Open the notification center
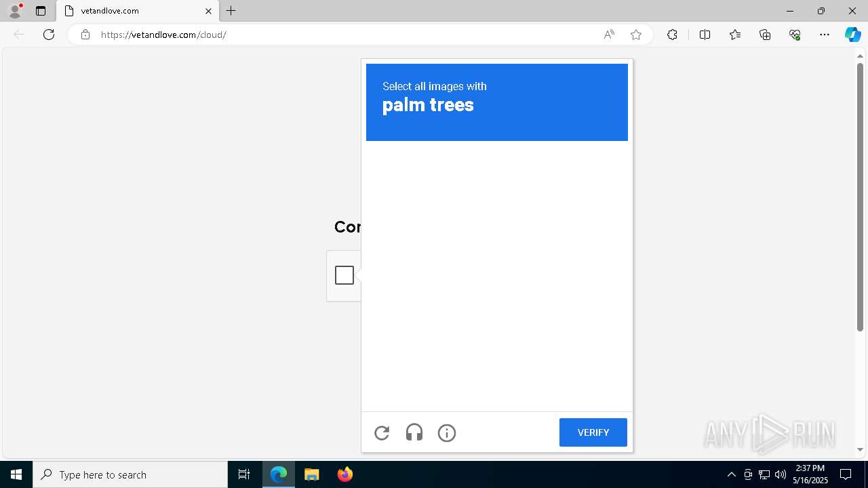 coord(846,474)
